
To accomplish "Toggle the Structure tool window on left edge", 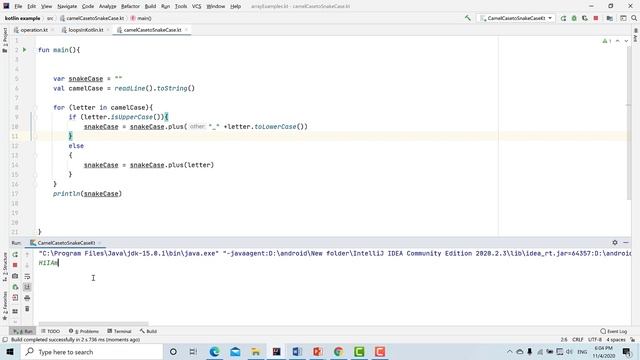I will [x=4, y=267].
